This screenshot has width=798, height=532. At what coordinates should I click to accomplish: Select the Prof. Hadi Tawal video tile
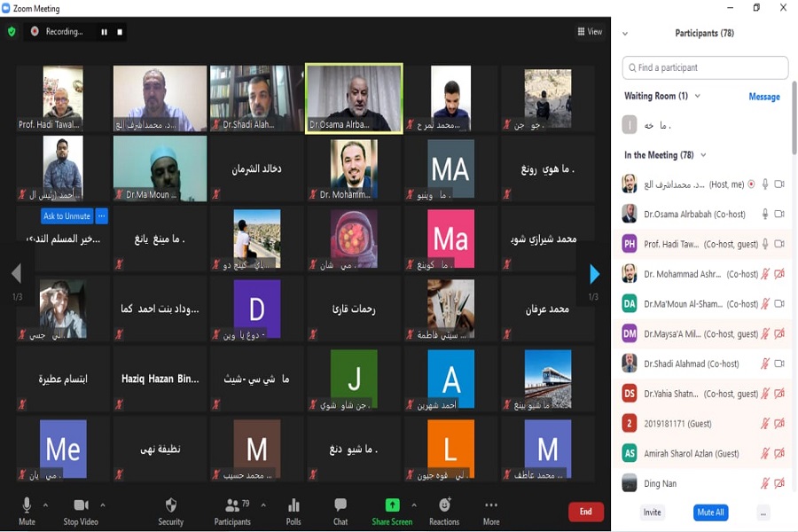click(63, 98)
